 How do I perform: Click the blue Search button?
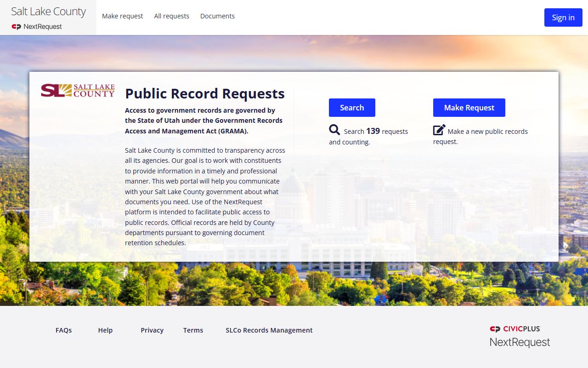(352, 108)
